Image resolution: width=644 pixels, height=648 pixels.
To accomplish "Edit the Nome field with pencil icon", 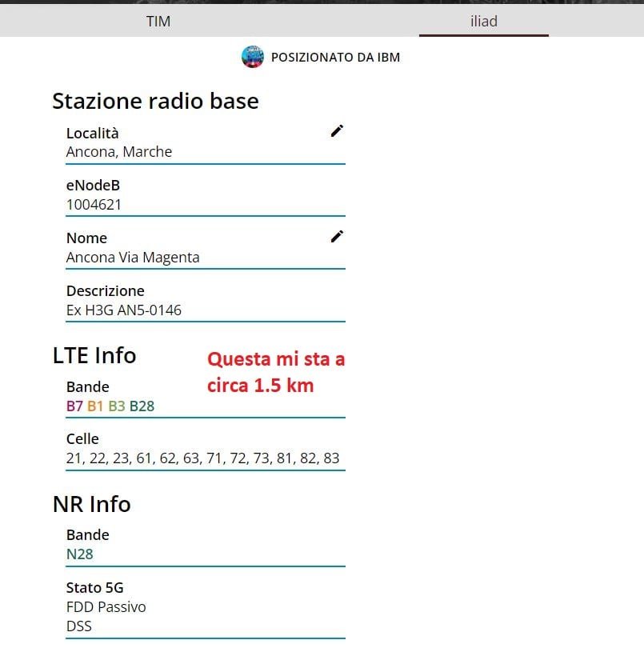I will [337, 237].
